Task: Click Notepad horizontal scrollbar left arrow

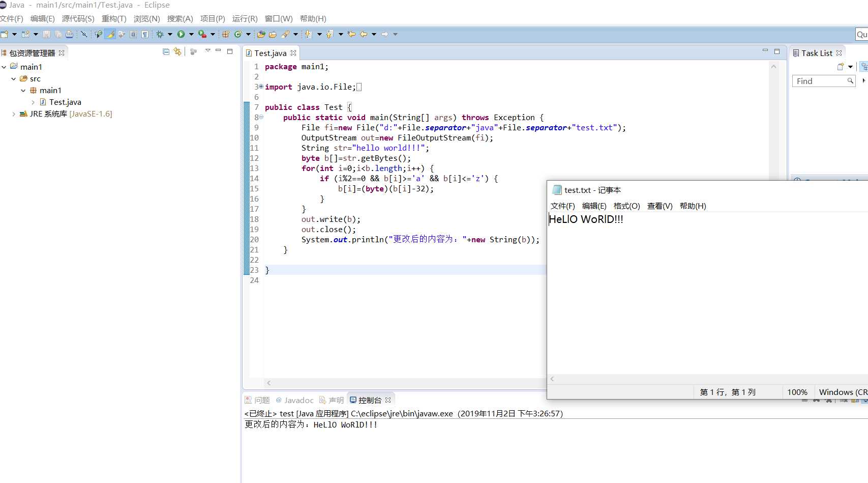Action: pos(552,379)
